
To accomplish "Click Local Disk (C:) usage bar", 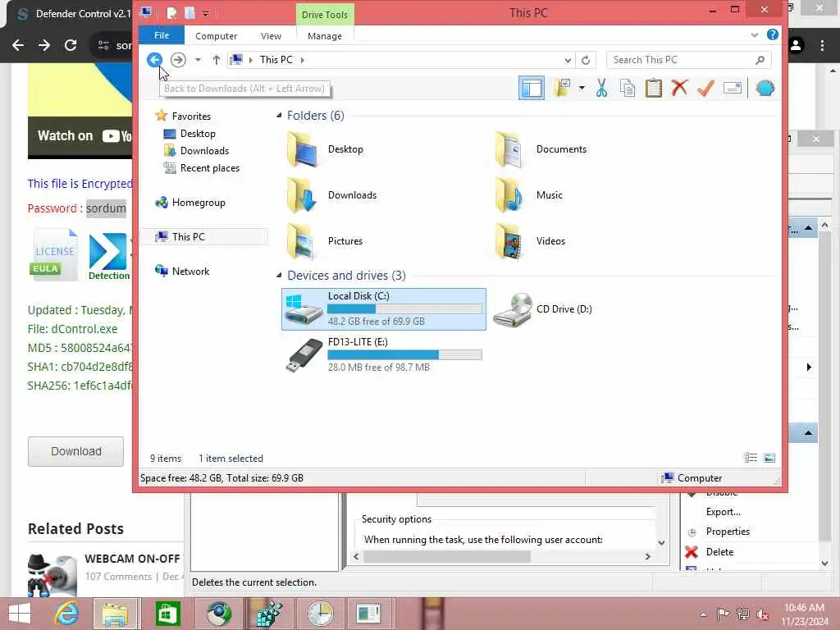I will point(404,308).
